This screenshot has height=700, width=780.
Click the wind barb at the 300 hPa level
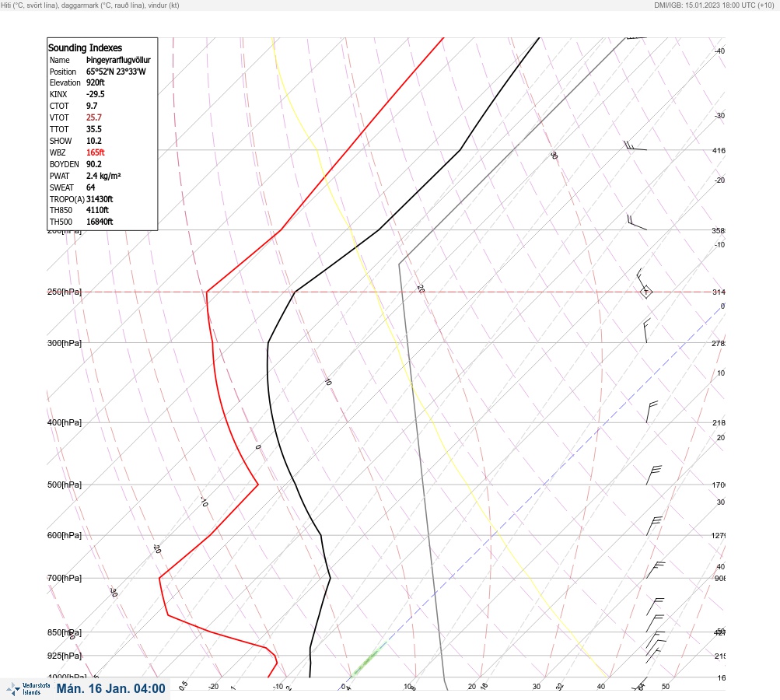647,331
